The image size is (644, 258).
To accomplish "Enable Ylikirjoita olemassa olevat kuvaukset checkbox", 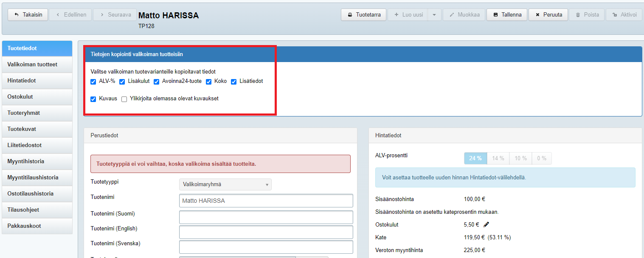I will 124,99.
